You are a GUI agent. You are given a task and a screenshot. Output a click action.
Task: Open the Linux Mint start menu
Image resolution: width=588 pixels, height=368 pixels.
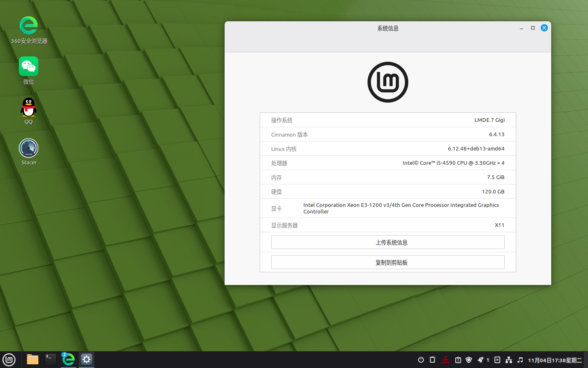9,360
